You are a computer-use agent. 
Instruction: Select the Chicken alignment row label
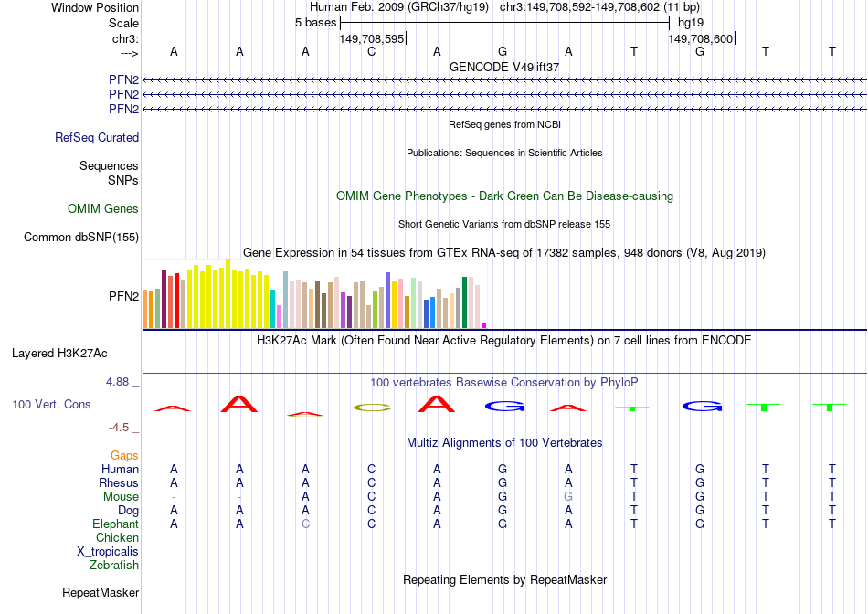click(117, 537)
